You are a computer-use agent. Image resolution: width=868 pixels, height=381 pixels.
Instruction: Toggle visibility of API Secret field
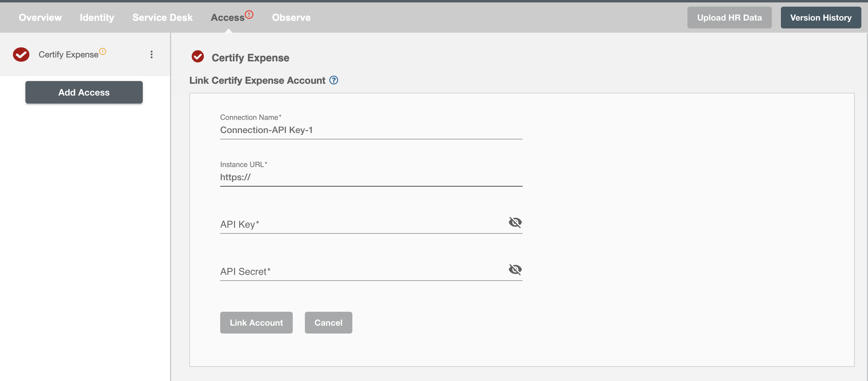click(x=514, y=270)
